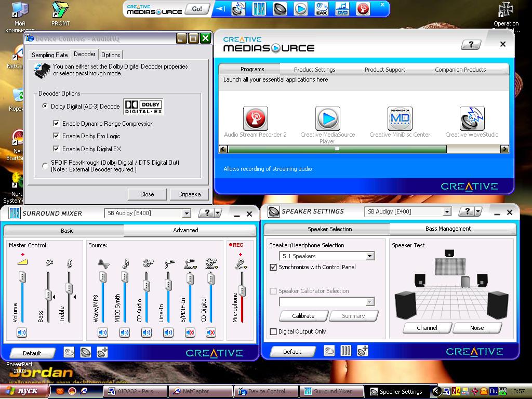Switch to Sampling Rate tab
The image size is (532, 399).
[x=49, y=55]
